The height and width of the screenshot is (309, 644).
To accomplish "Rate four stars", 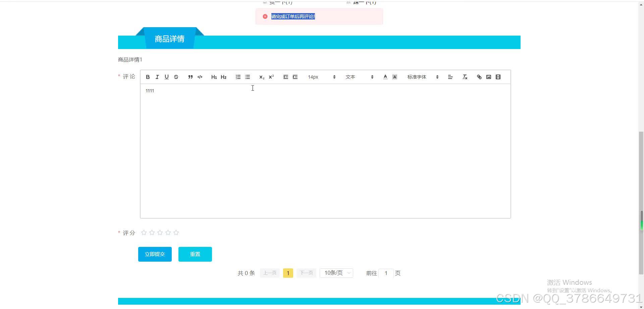I will click(168, 232).
